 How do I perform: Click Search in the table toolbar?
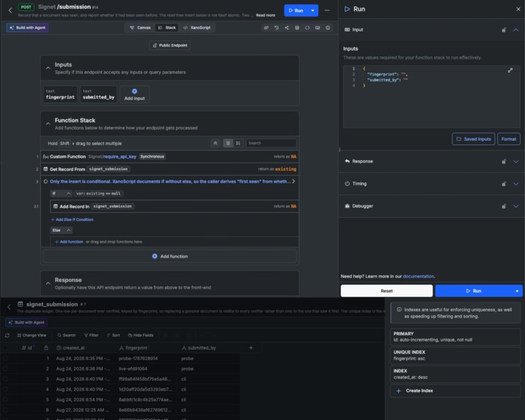pyautogui.click(x=66, y=335)
